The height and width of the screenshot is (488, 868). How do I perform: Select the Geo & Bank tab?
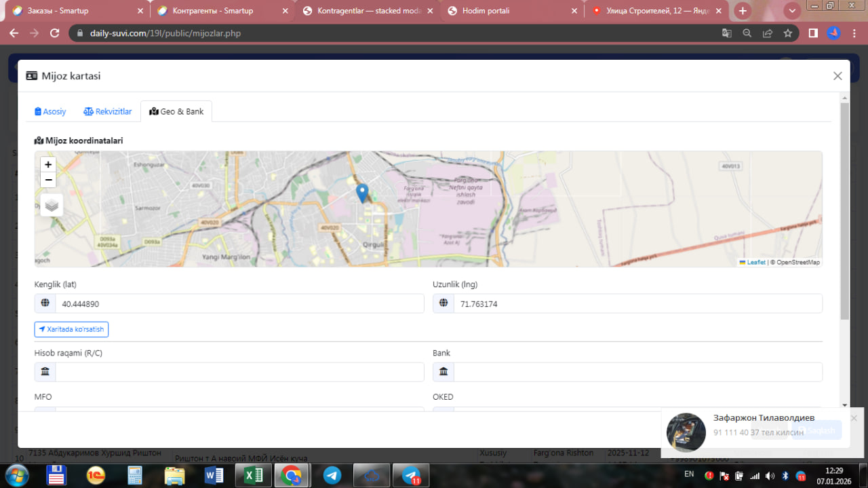coord(176,111)
